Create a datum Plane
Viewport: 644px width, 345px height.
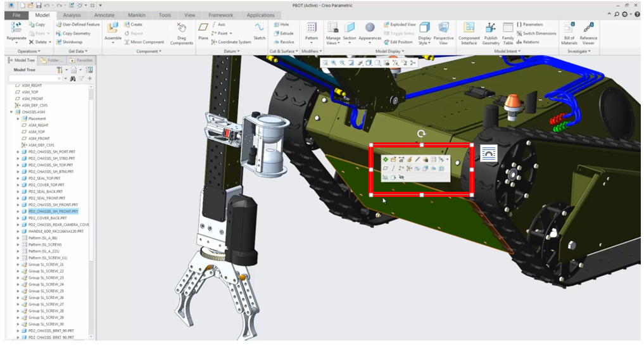[203, 29]
